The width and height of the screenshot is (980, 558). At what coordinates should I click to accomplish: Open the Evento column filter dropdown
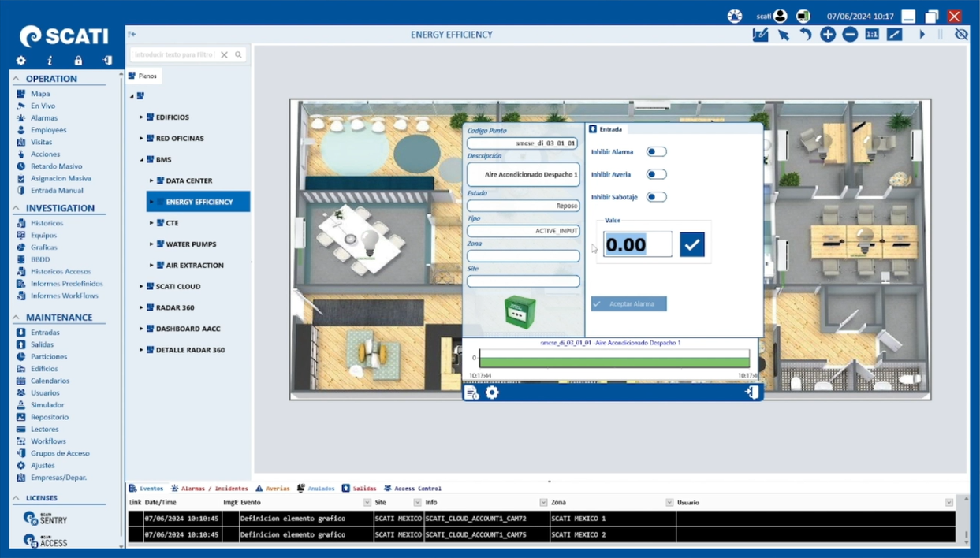pyautogui.click(x=367, y=503)
